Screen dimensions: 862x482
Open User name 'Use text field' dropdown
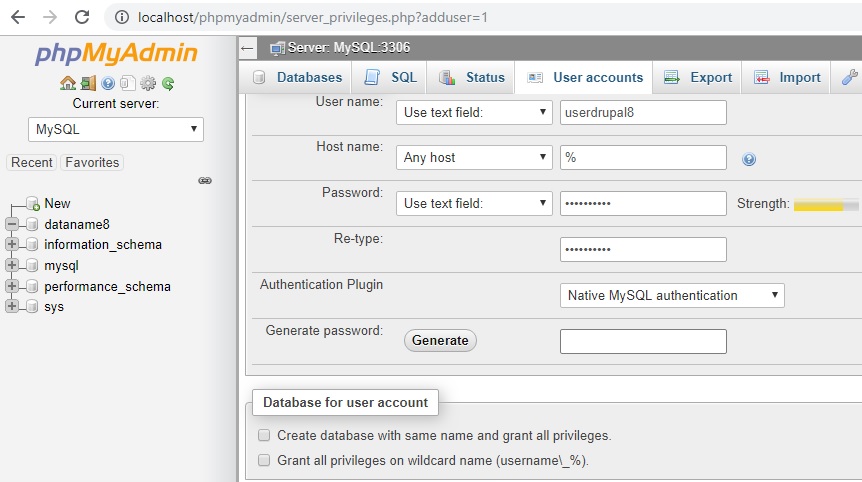(x=474, y=113)
